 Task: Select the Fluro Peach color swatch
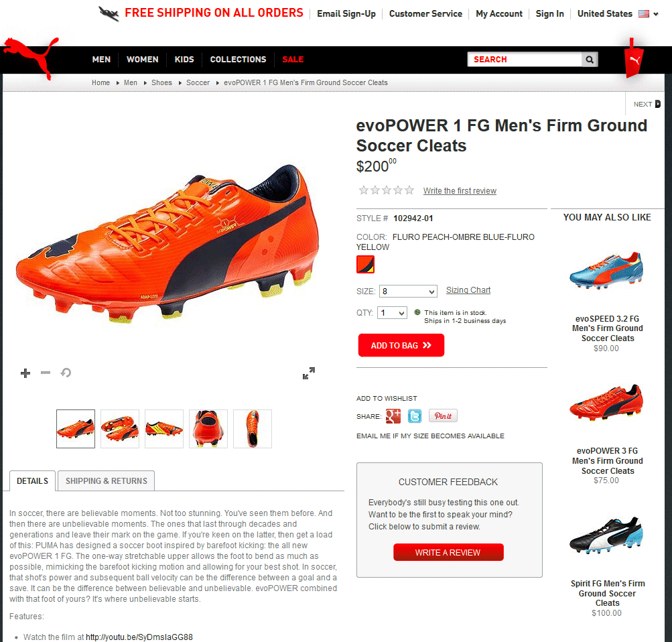[x=366, y=265]
